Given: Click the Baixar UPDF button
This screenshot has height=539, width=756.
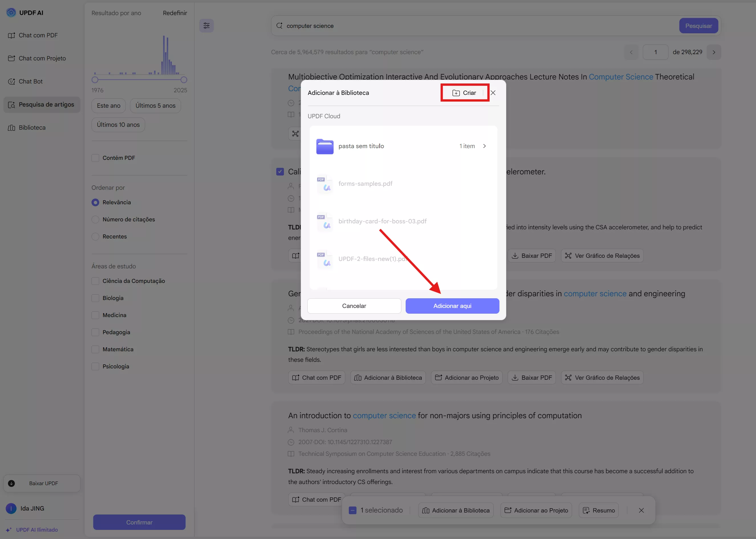Looking at the screenshot, I should pyautogui.click(x=42, y=483).
